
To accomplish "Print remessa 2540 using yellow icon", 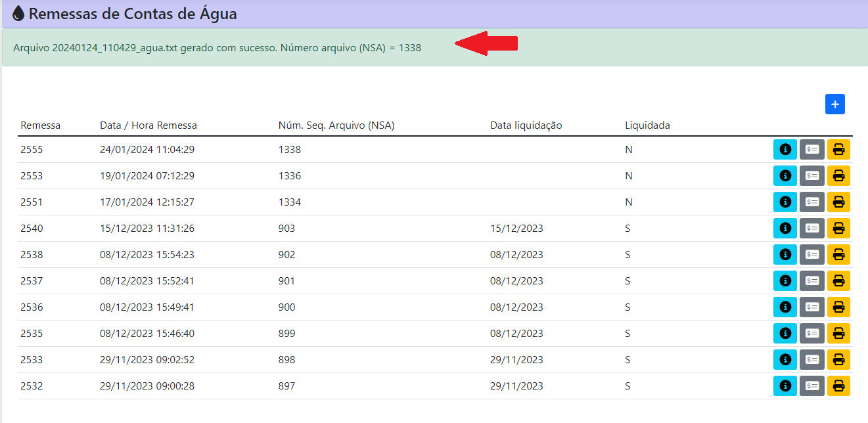I will 838,229.
